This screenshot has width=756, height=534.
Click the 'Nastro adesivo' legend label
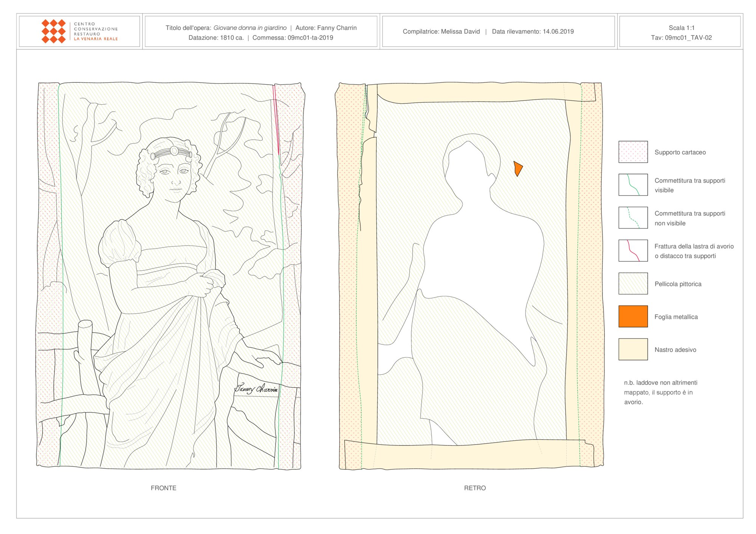point(675,350)
